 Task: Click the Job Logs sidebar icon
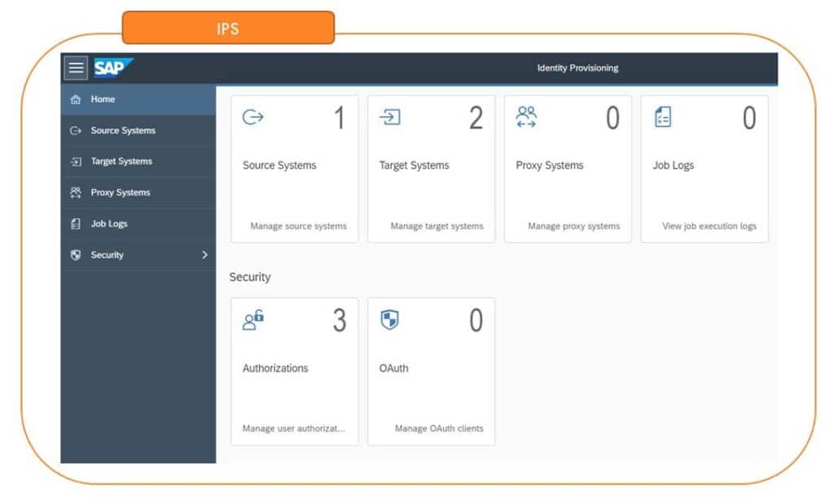[x=76, y=224]
